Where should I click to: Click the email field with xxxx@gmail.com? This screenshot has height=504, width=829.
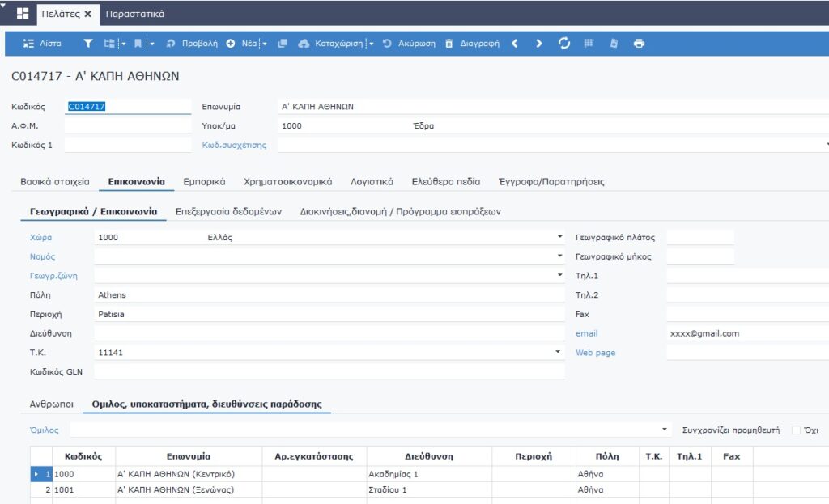coord(747,333)
